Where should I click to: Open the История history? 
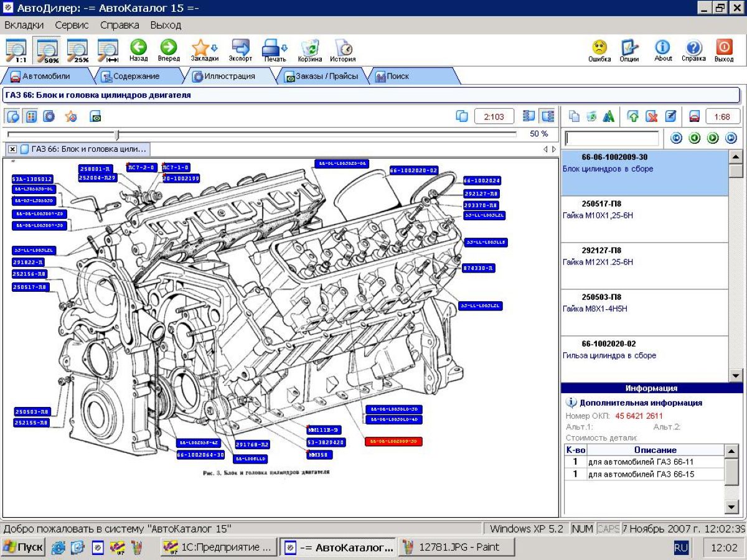point(343,51)
